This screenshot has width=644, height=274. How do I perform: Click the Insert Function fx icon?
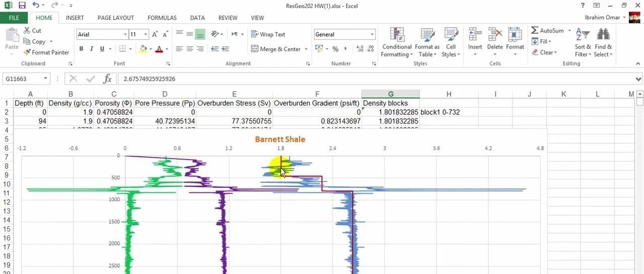click(x=107, y=79)
